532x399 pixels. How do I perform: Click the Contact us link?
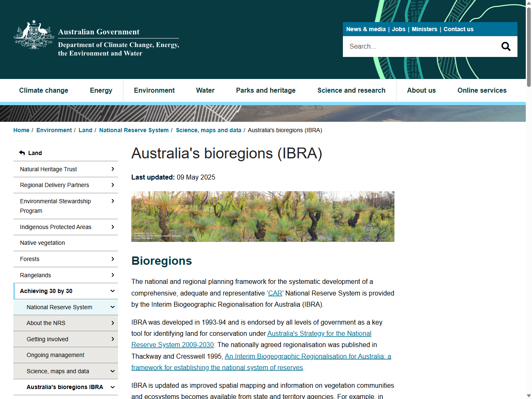458,29
